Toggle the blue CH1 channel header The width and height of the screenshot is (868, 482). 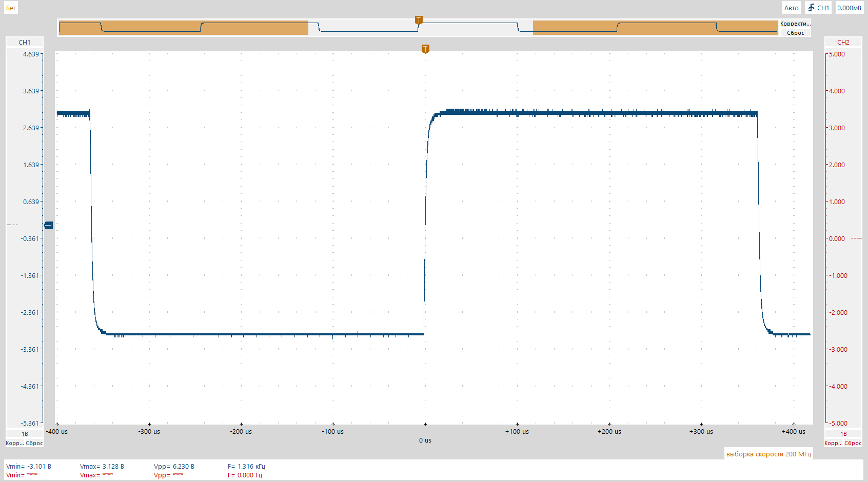24,42
